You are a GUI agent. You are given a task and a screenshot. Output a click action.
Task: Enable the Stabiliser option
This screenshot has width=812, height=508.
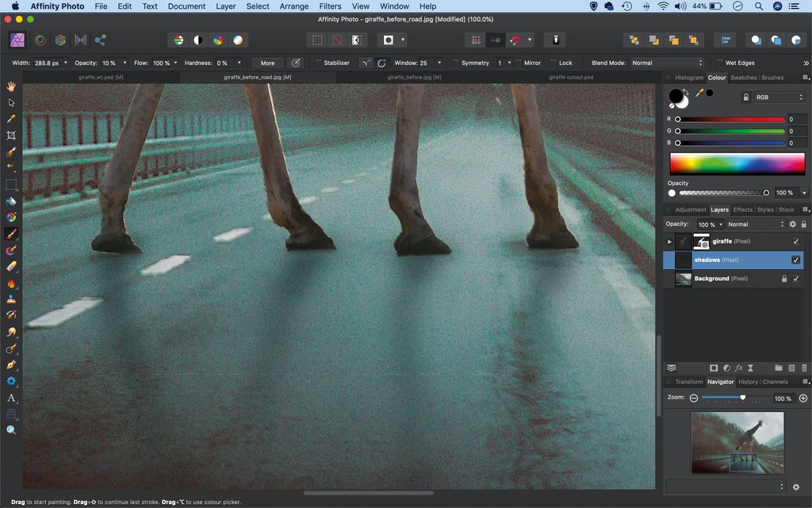(318, 63)
